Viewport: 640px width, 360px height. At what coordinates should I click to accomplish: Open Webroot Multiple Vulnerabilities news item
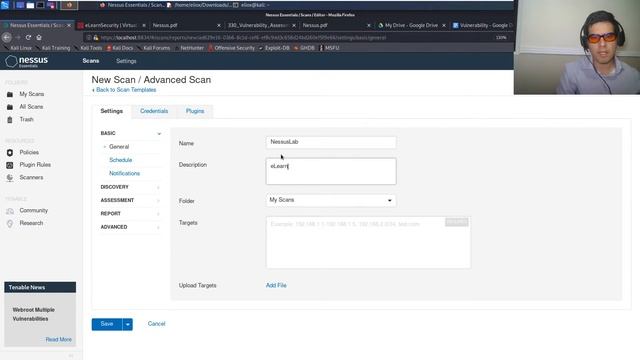click(x=33, y=314)
